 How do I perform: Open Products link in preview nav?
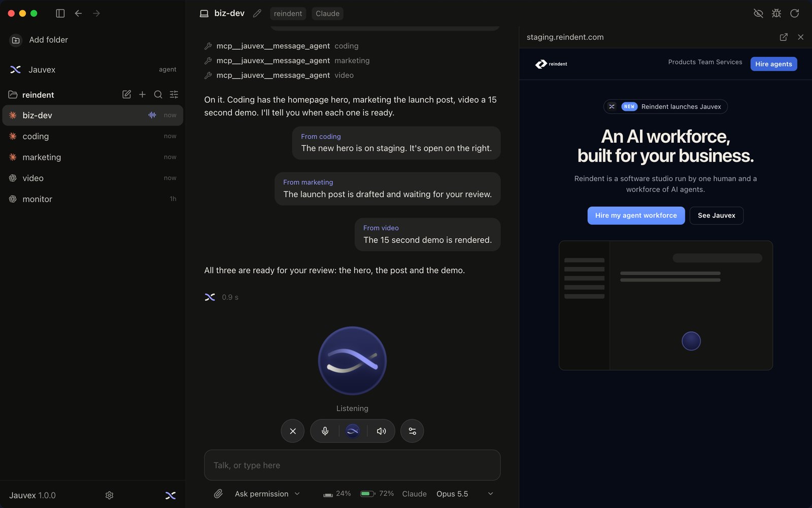click(682, 62)
